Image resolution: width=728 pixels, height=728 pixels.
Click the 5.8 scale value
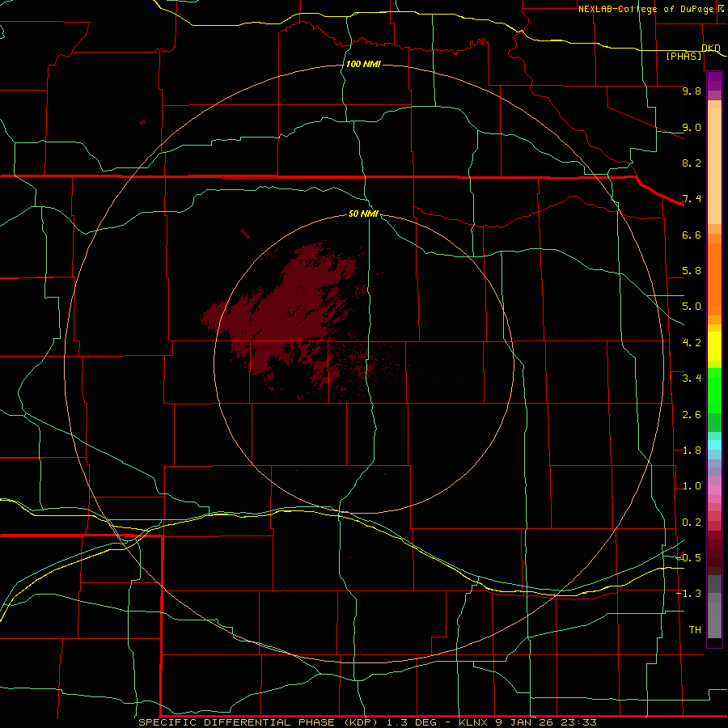692,271
